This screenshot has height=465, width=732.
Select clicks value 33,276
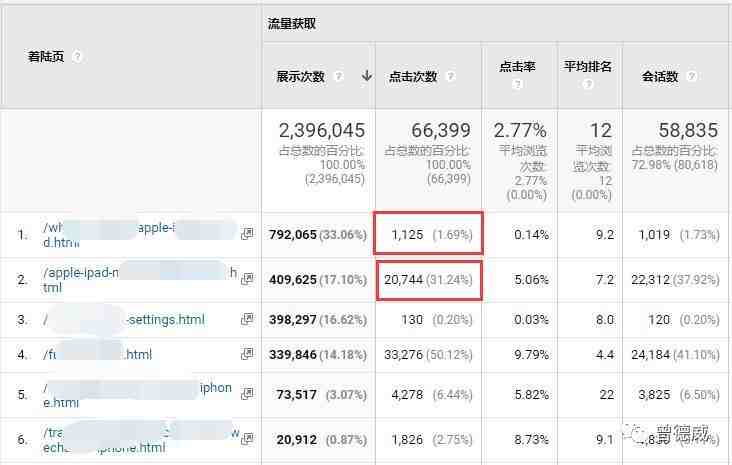point(403,354)
